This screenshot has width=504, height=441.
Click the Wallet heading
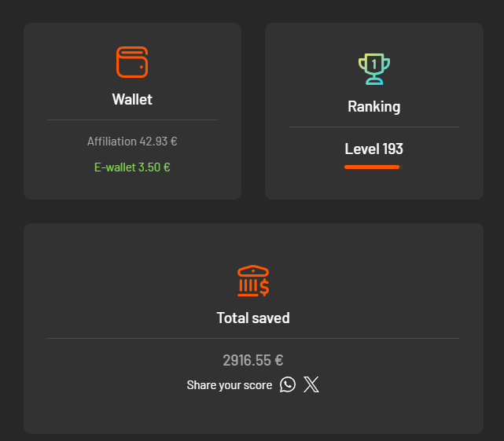click(x=132, y=99)
